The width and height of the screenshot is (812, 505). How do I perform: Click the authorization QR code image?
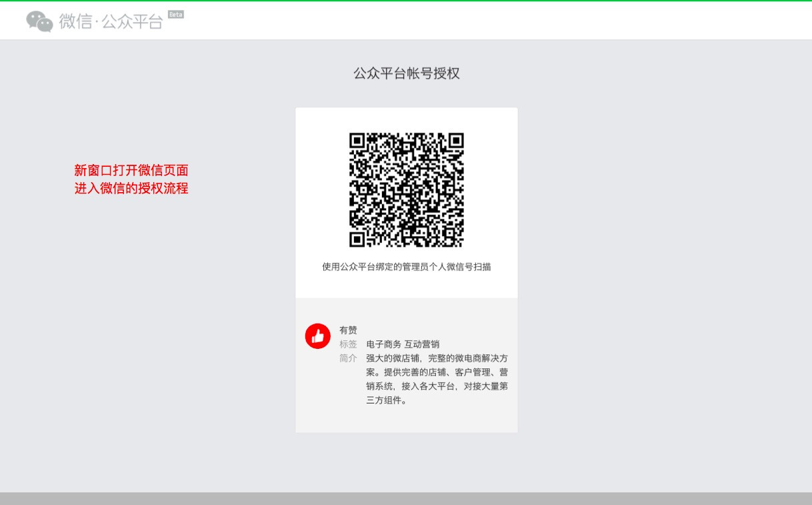(407, 190)
